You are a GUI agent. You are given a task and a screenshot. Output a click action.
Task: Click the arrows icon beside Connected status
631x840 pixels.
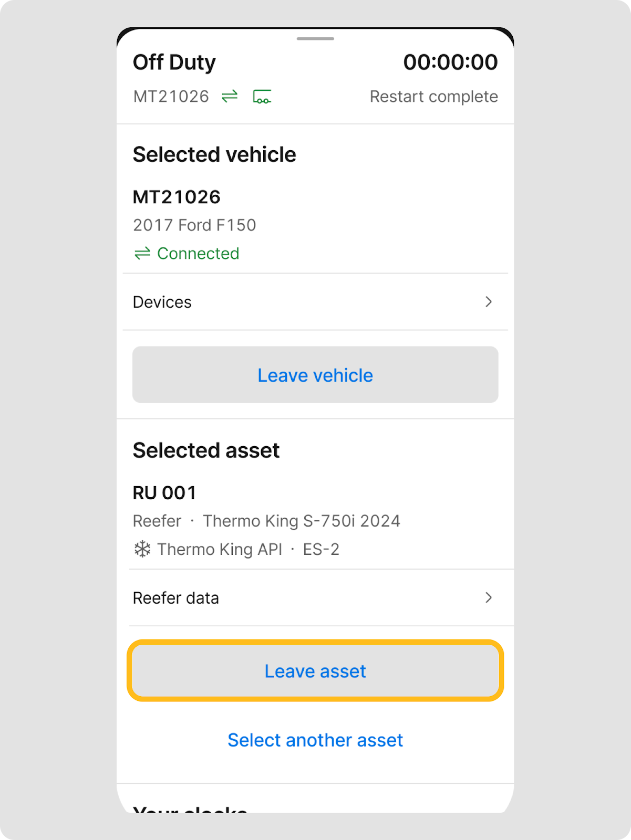[x=142, y=254]
